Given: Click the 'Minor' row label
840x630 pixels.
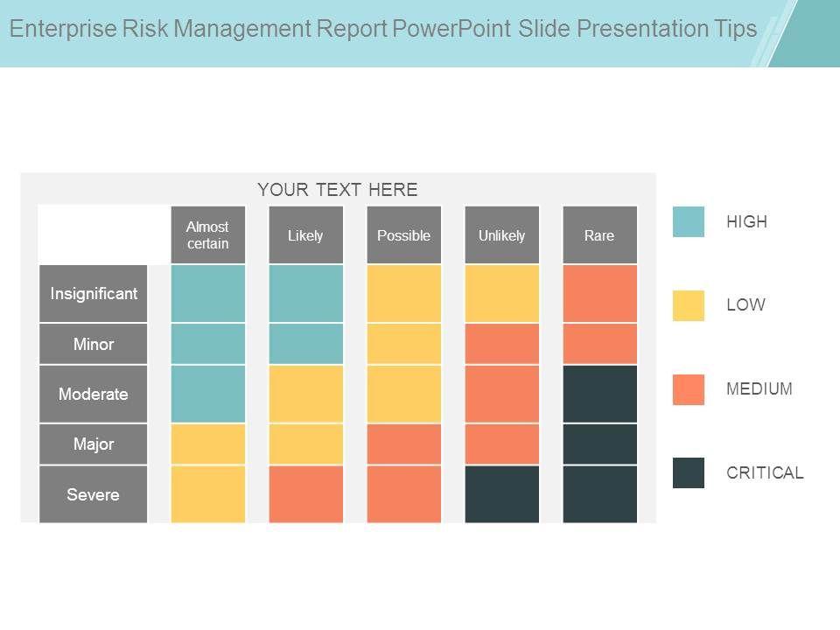Looking at the screenshot, I should click(x=94, y=344).
